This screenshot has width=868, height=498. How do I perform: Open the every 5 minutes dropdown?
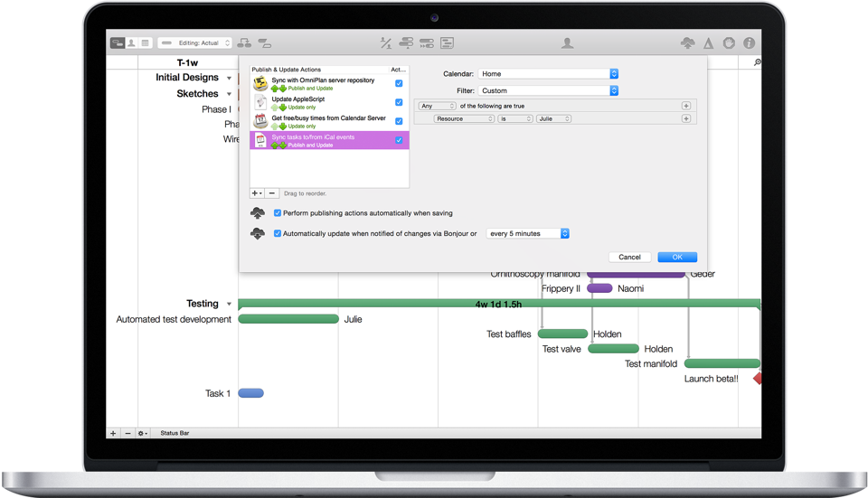[x=527, y=233]
